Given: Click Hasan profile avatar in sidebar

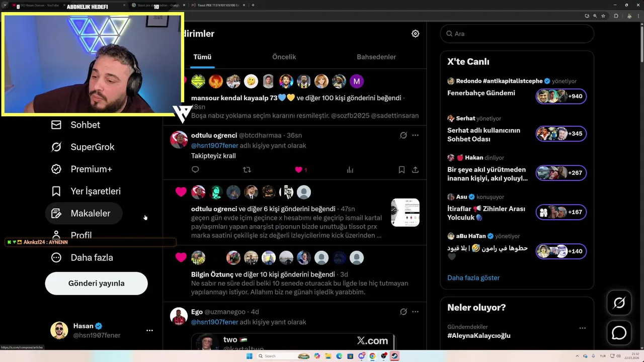Looking at the screenshot, I should coord(59,330).
